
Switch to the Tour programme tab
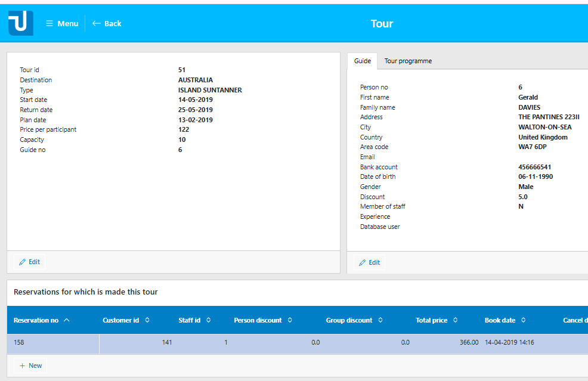coord(408,61)
